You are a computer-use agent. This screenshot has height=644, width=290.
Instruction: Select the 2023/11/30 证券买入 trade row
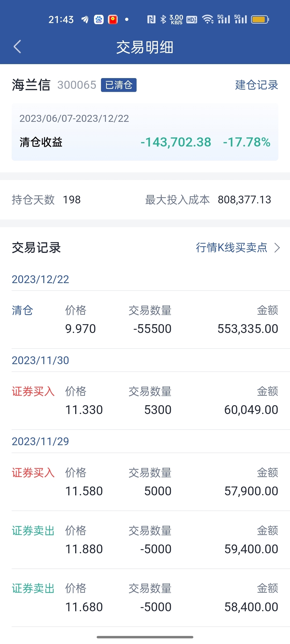point(145,401)
